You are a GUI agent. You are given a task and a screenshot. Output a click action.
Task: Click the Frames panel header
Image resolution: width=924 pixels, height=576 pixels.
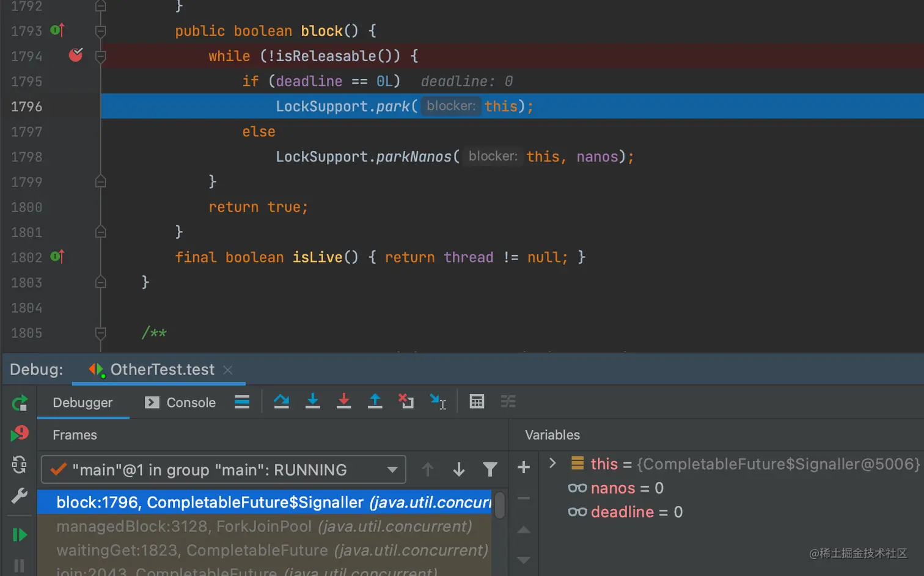(75, 435)
